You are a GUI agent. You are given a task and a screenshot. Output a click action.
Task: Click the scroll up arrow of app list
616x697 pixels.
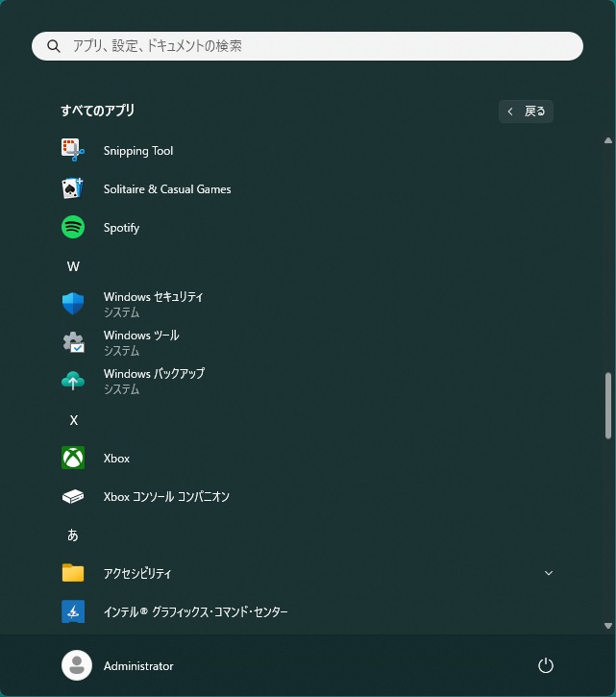[608, 140]
